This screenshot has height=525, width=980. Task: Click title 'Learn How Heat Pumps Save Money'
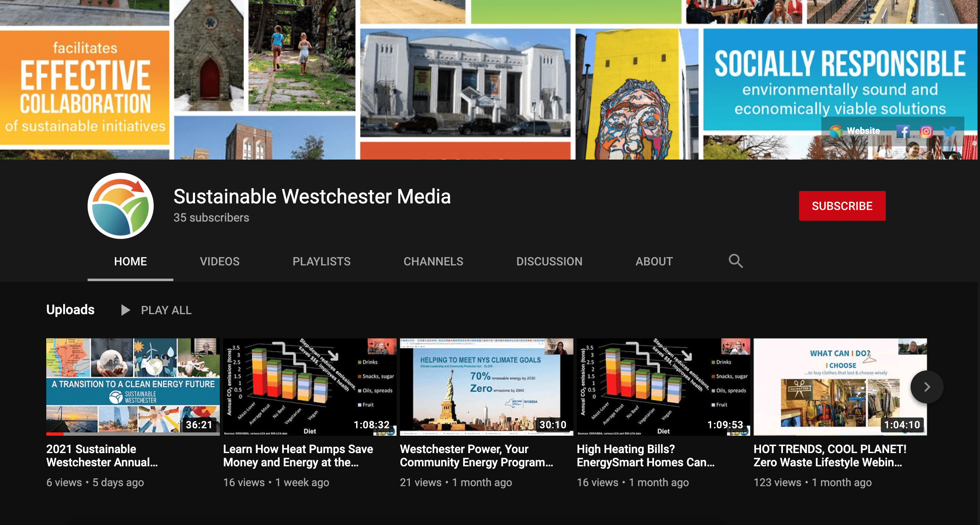pos(298,456)
